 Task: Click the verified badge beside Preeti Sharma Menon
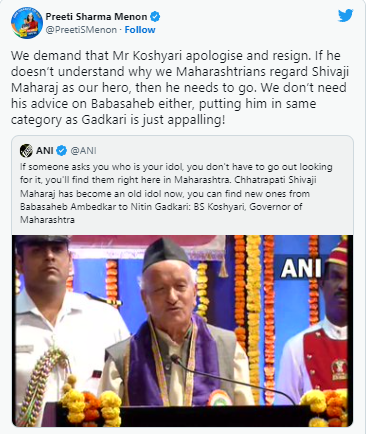[155, 16]
